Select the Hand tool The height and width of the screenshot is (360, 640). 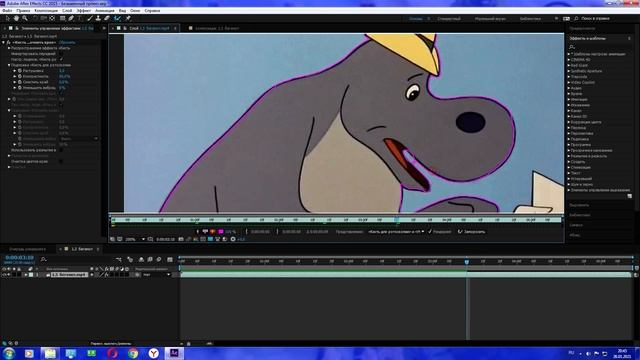[16, 18]
